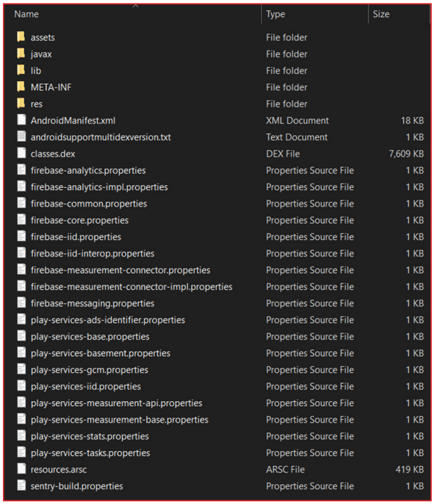Click the firebase-messaging.properties file name

point(93,303)
